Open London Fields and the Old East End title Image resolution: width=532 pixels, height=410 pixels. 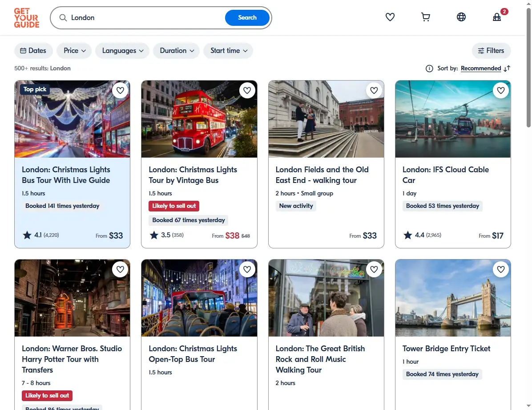[322, 175]
